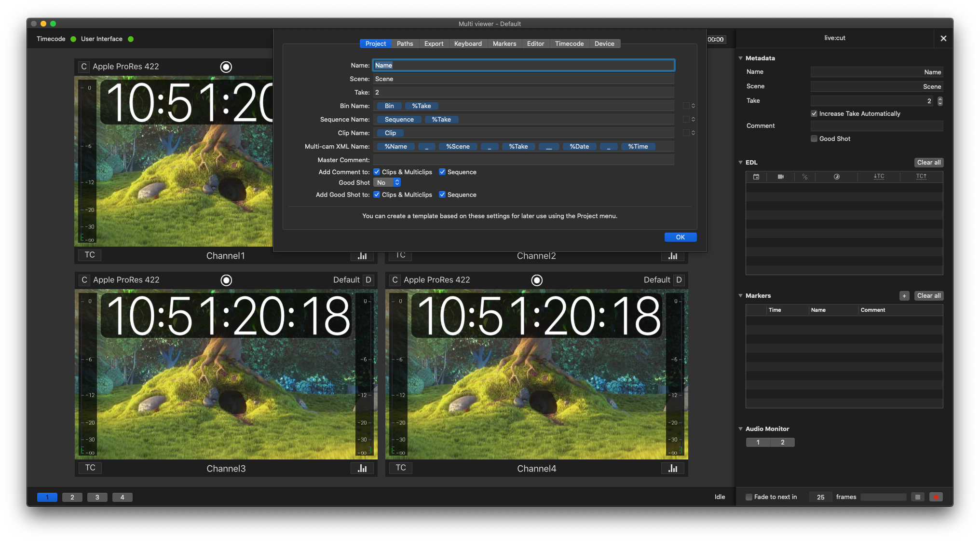Image resolution: width=980 pixels, height=542 pixels.
Task: Click the record target icon above Channel3
Action: coord(226,280)
